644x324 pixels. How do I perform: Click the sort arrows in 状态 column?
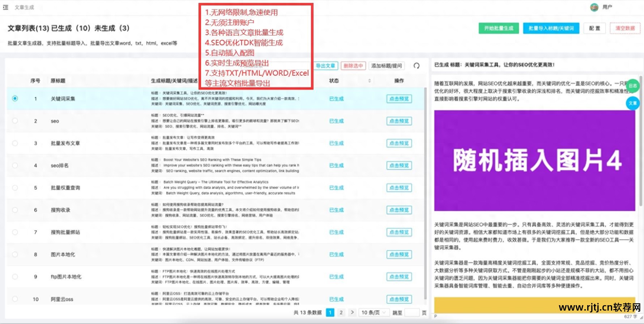coord(369,81)
